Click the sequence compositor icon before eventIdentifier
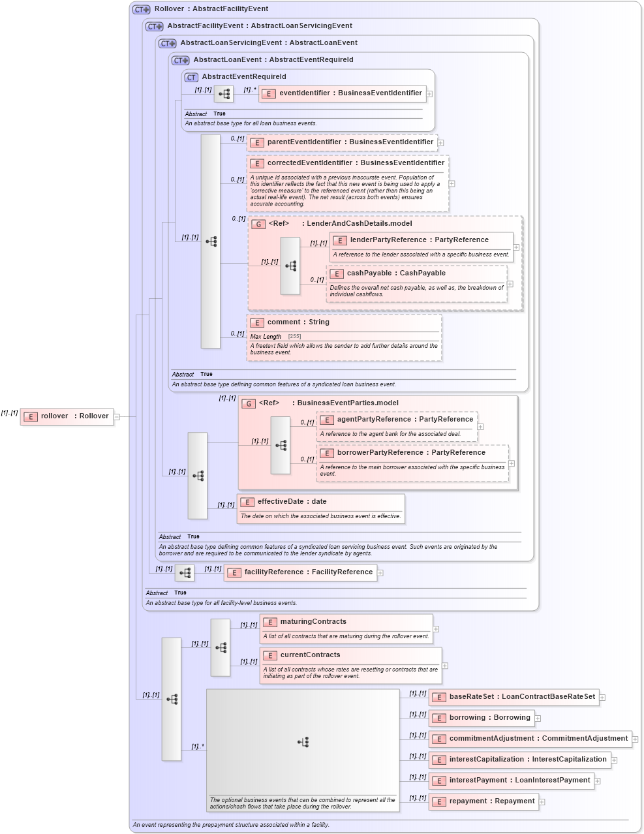The image size is (644, 834). pos(224,93)
